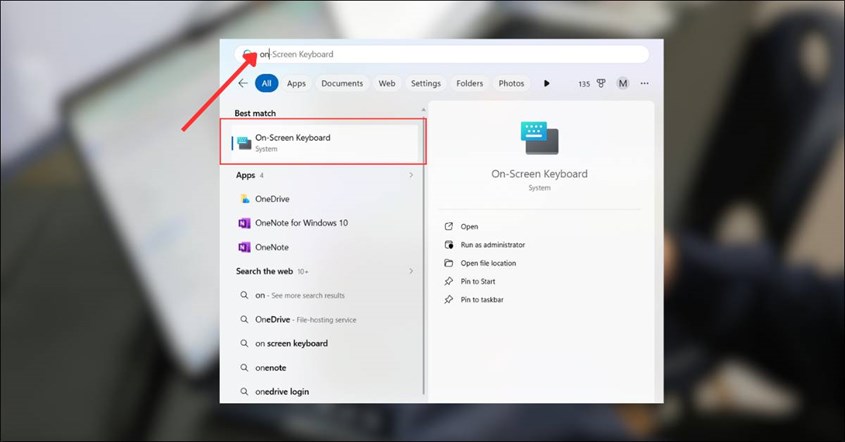
Task: Click the search box showing 'on Screen Keyboard'
Action: (441, 54)
